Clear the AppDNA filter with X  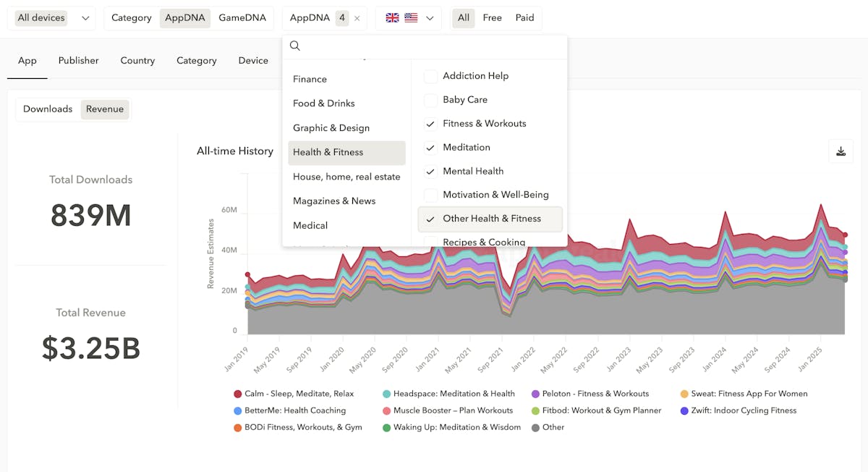click(x=357, y=18)
